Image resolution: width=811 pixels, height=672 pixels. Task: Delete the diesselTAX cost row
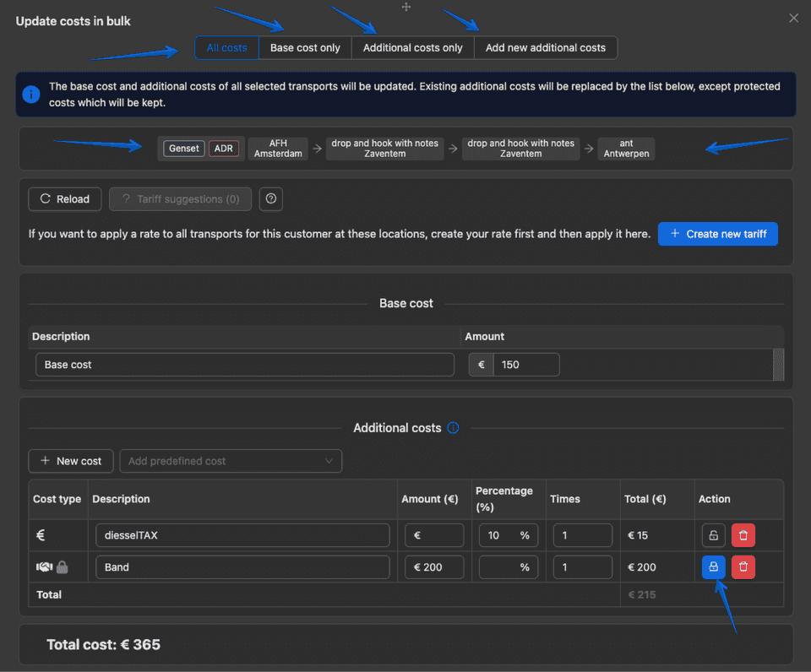point(743,535)
